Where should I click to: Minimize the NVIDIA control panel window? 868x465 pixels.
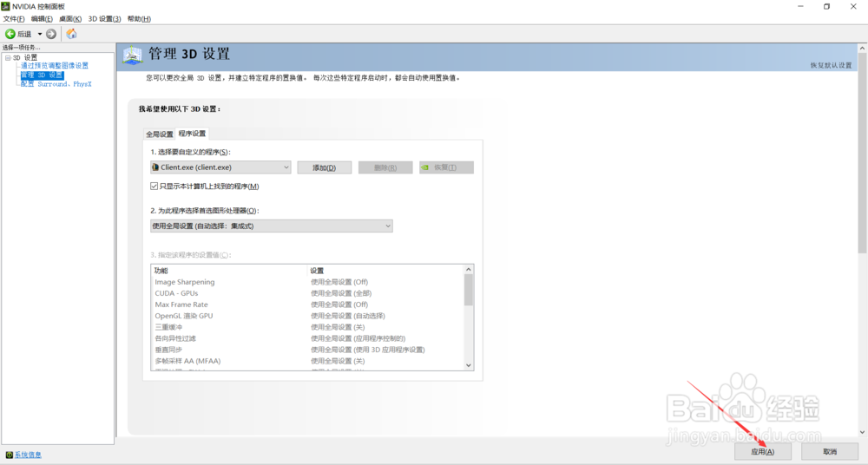click(800, 7)
